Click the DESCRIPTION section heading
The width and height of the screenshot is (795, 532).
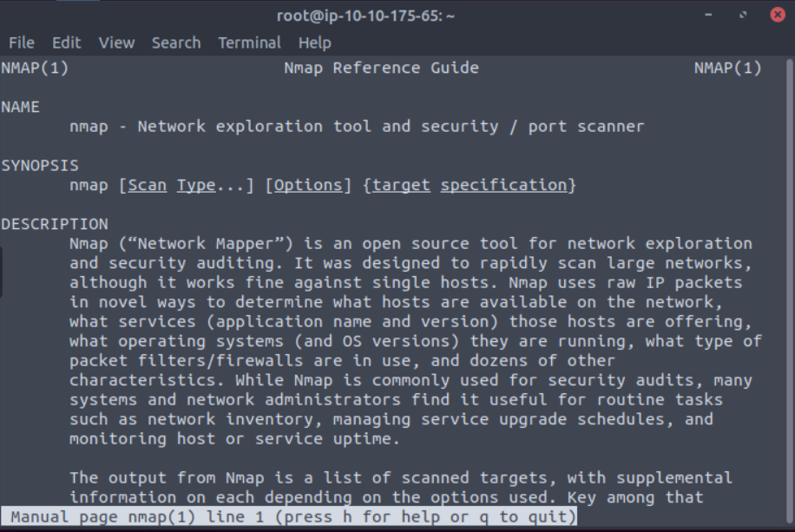pos(55,224)
